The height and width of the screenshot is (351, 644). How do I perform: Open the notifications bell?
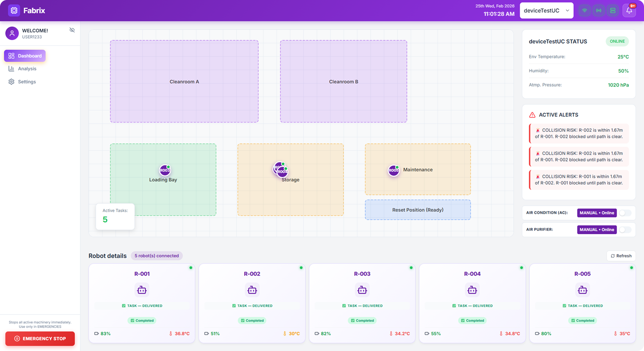pyautogui.click(x=629, y=10)
